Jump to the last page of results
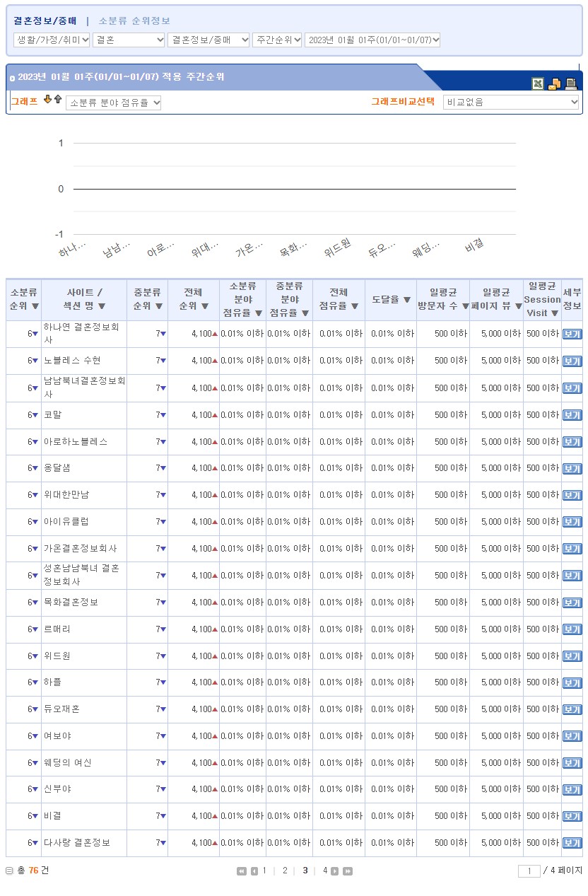This screenshot has height=896, width=588. pyautogui.click(x=348, y=871)
